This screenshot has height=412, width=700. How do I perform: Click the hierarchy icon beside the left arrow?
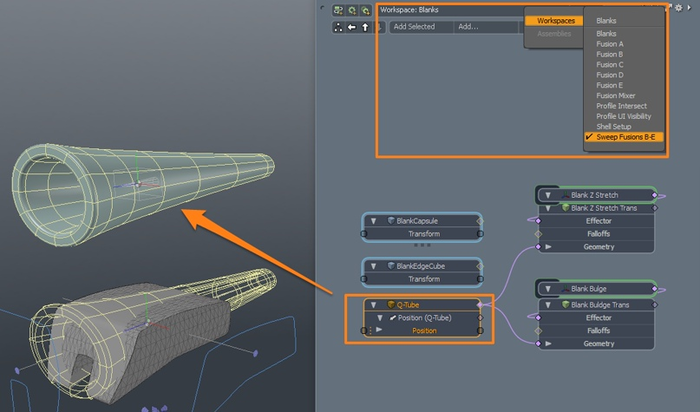[338, 27]
